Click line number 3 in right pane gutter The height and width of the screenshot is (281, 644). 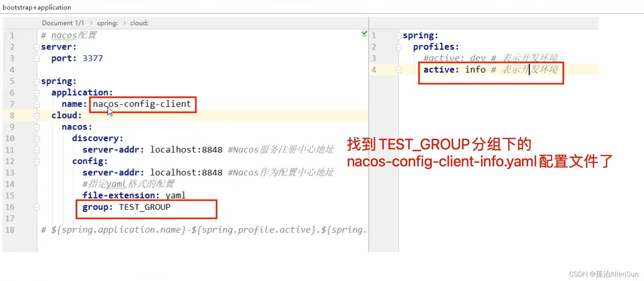pos(374,58)
